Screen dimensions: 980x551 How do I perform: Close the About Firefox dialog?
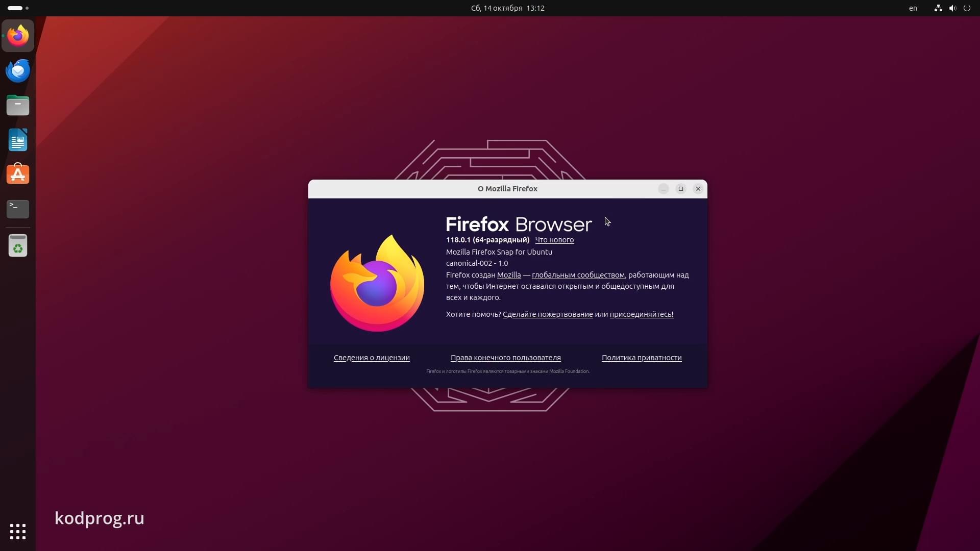click(698, 189)
